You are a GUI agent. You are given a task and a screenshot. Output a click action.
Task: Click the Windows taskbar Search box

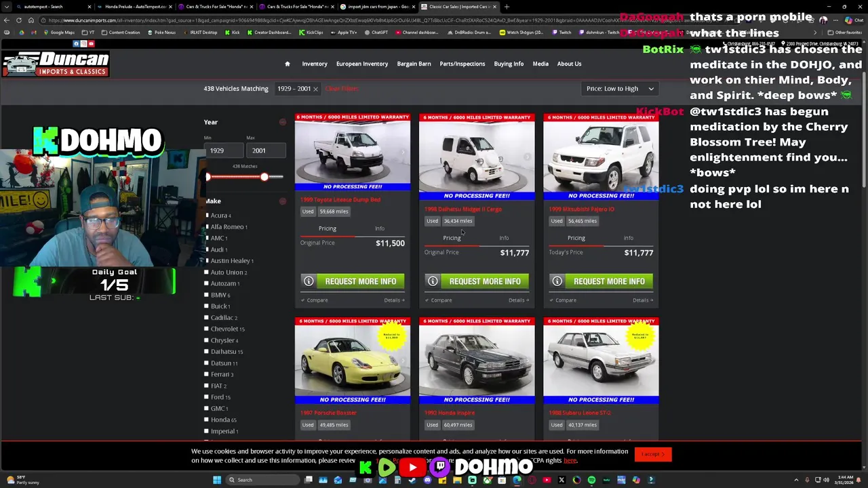(261, 480)
